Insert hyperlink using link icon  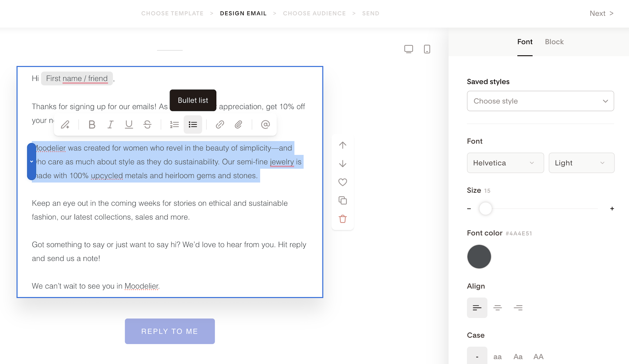pyautogui.click(x=220, y=124)
